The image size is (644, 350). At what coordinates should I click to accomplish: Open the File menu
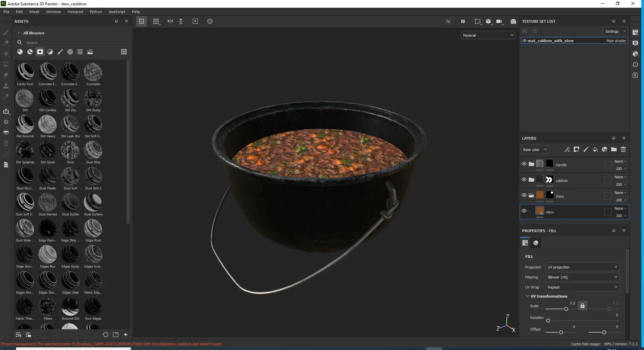click(x=6, y=12)
